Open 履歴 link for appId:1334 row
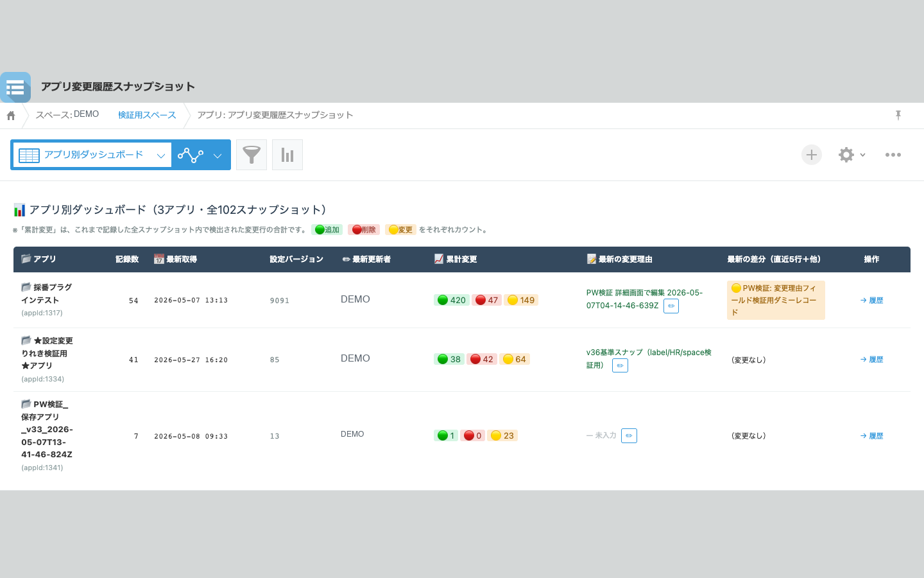Image resolution: width=924 pixels, height=578 pixels. coord(872,360)
